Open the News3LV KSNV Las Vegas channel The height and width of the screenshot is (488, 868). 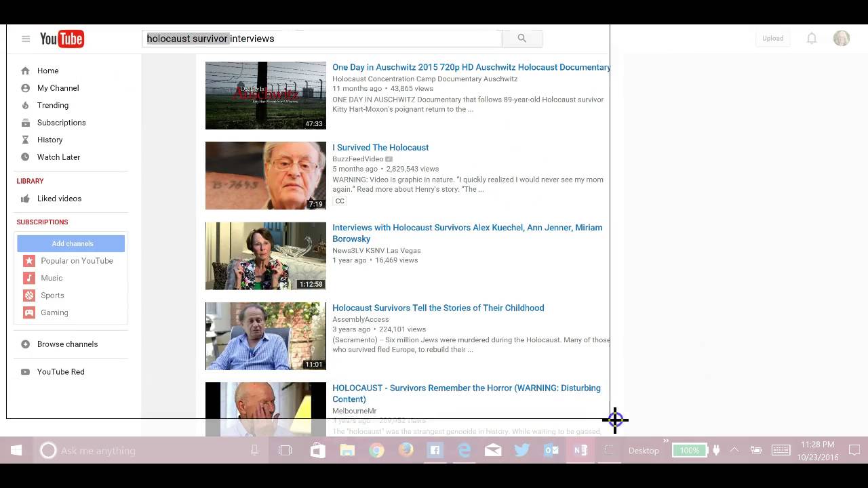(x=376, y=251)
